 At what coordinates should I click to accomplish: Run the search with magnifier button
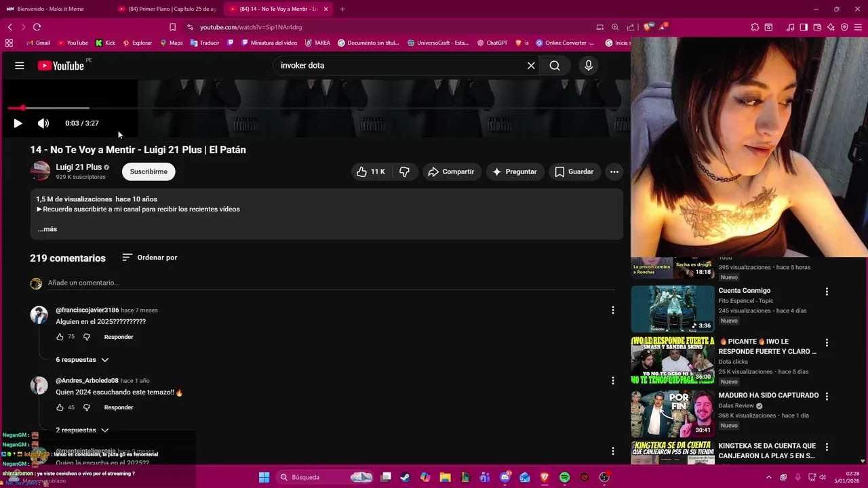pos(555,66)
